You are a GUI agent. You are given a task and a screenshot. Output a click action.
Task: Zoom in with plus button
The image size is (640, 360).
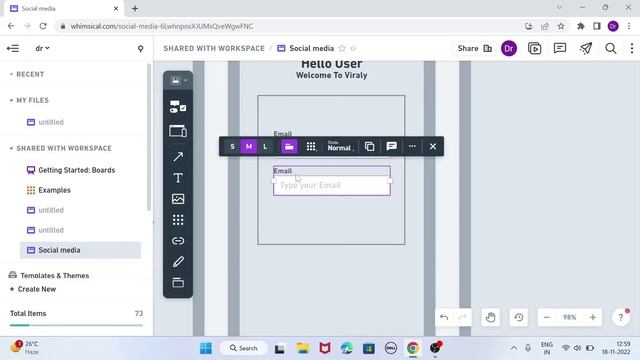pyautogui.click(x=593, y=318)
